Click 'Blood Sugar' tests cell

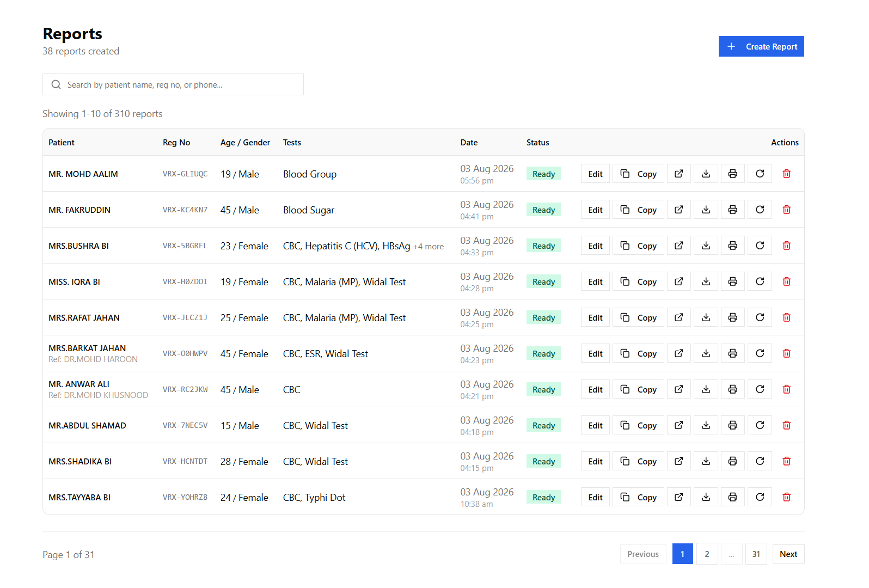point(309,210)
